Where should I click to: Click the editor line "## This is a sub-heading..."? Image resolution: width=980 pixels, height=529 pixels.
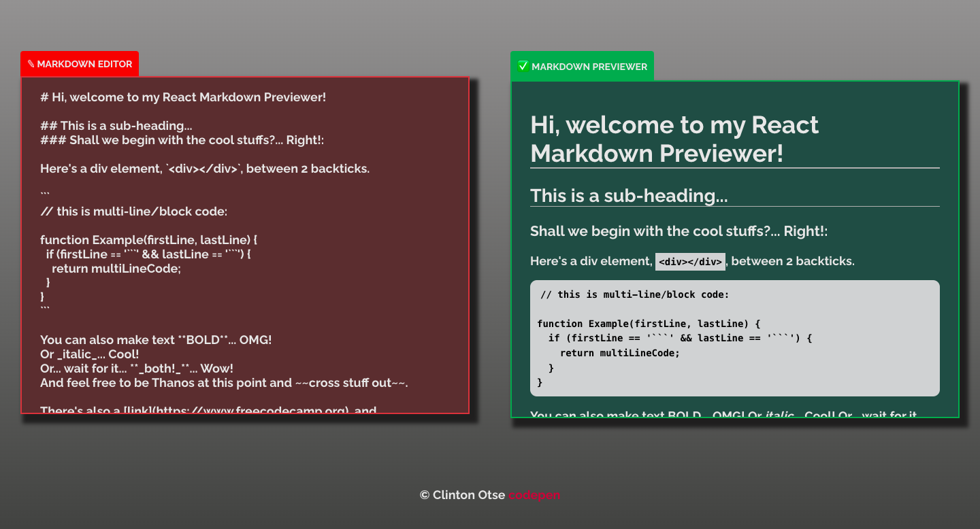[x=116, y=126]
